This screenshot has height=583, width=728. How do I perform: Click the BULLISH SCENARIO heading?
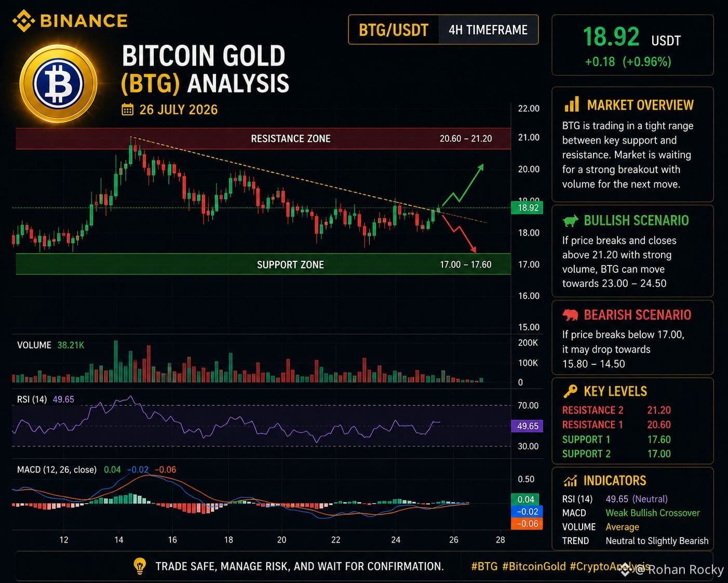(636, 220)
